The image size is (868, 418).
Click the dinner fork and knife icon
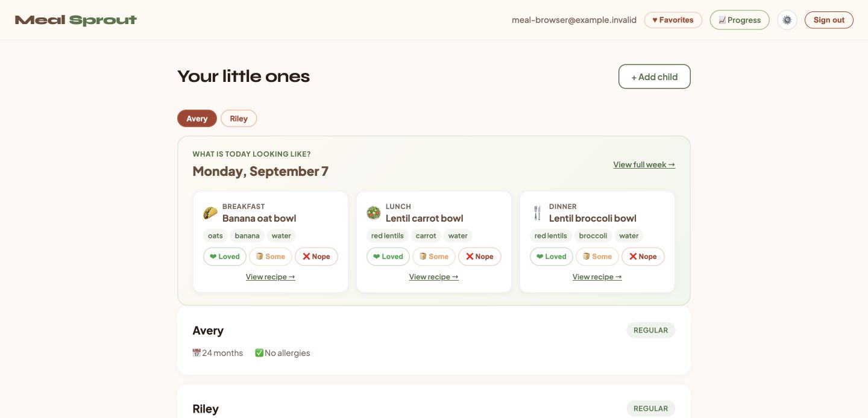click(537, 213)
